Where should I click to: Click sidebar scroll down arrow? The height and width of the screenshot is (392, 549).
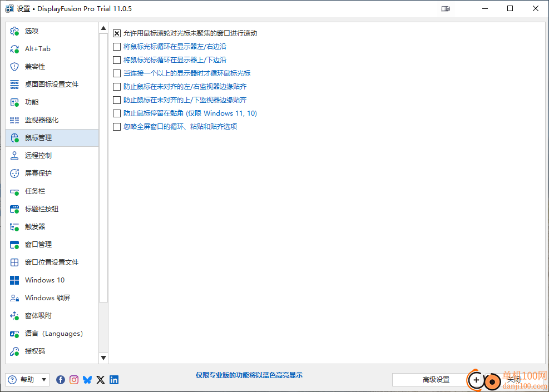pyautogui.click(x=103, y=358)
